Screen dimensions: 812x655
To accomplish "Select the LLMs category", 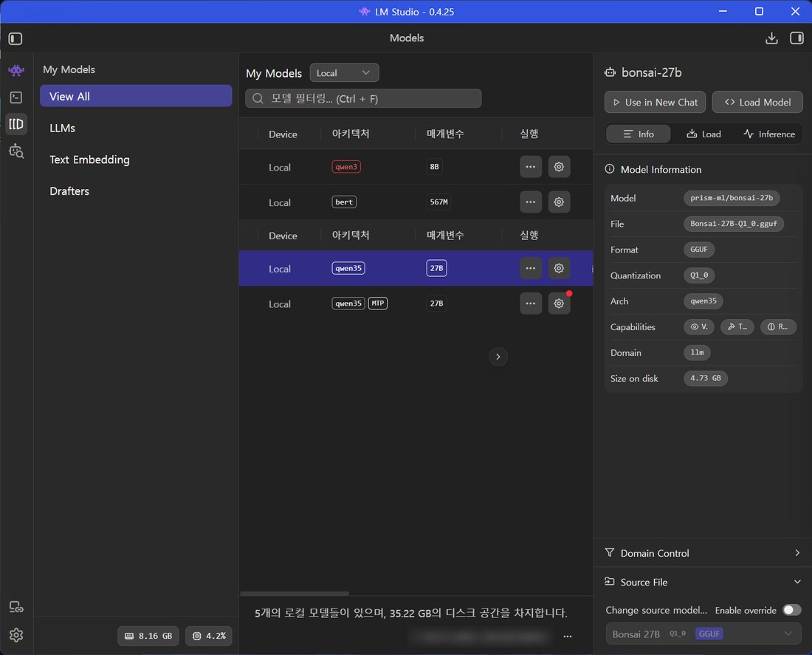I will coord(136,128).
